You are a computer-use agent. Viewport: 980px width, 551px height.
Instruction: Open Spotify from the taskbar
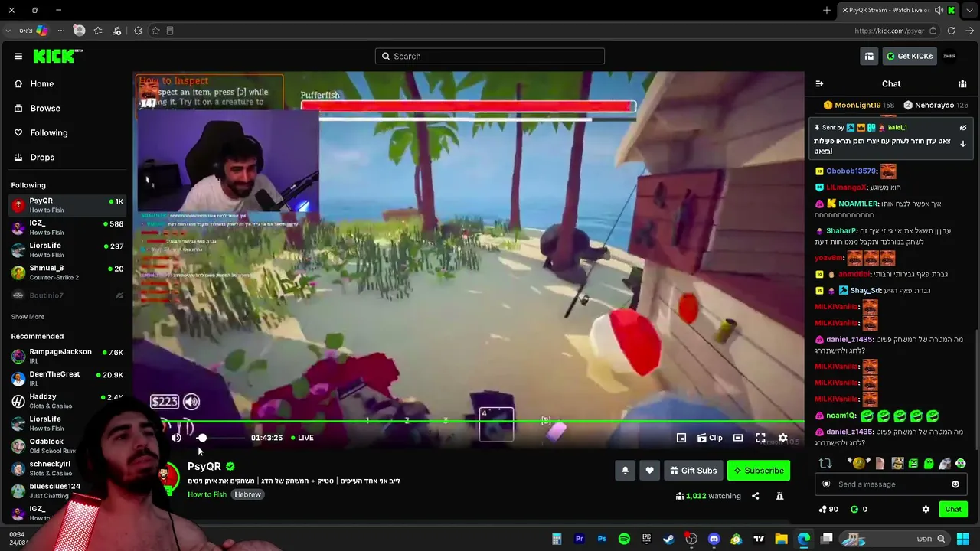[x=624, y=540]
